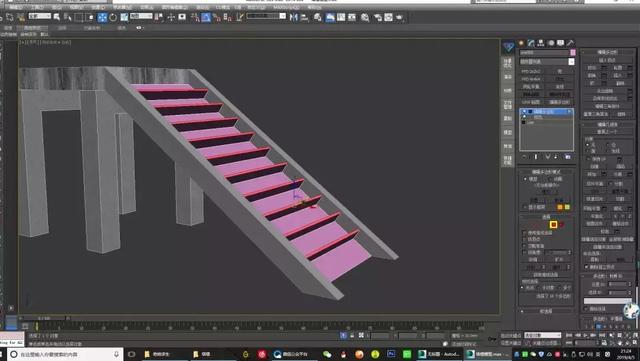Open the Layer Explorer

[317, 17]
